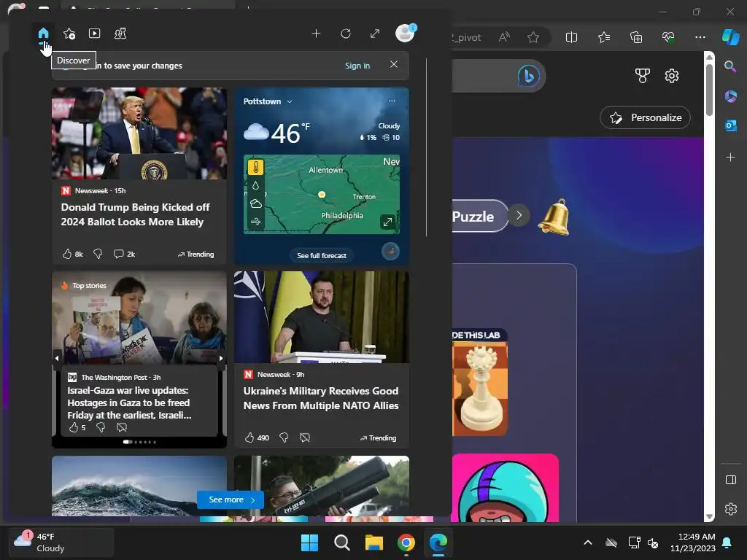Open the Play games tab icon
Viewport: 747px width, 560px height.
(120, 34)
